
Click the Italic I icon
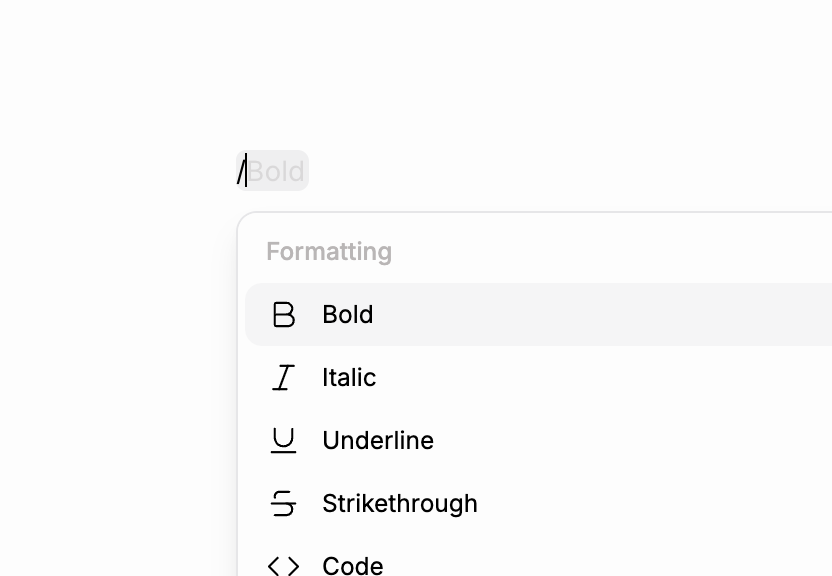(284, 378)
